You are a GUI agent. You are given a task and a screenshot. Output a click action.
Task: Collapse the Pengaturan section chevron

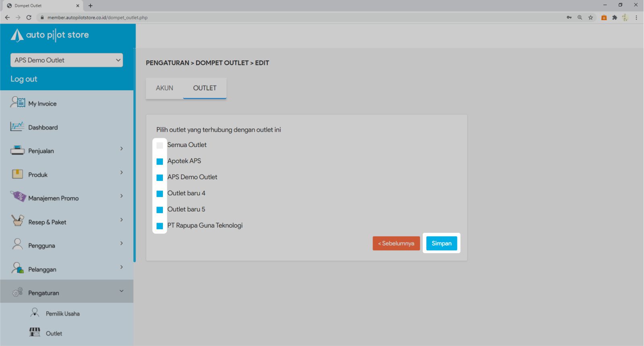(121, 291)
